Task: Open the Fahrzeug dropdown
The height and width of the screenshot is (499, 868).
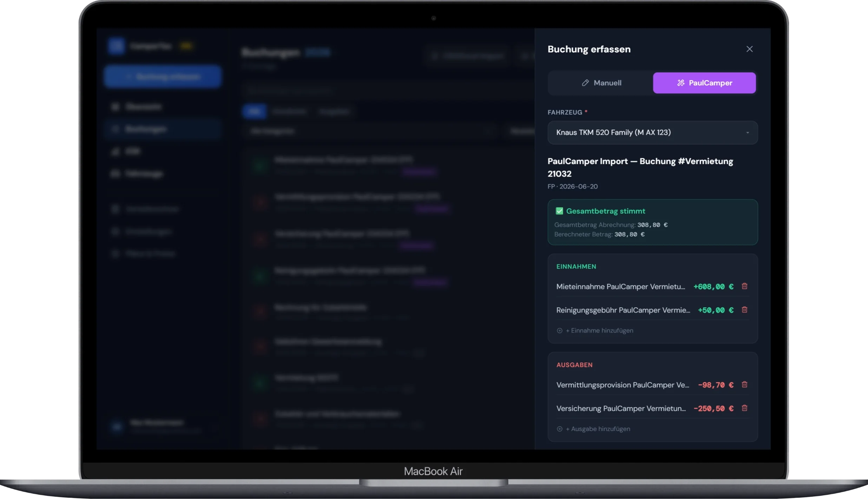Action: tap(652, 132)
